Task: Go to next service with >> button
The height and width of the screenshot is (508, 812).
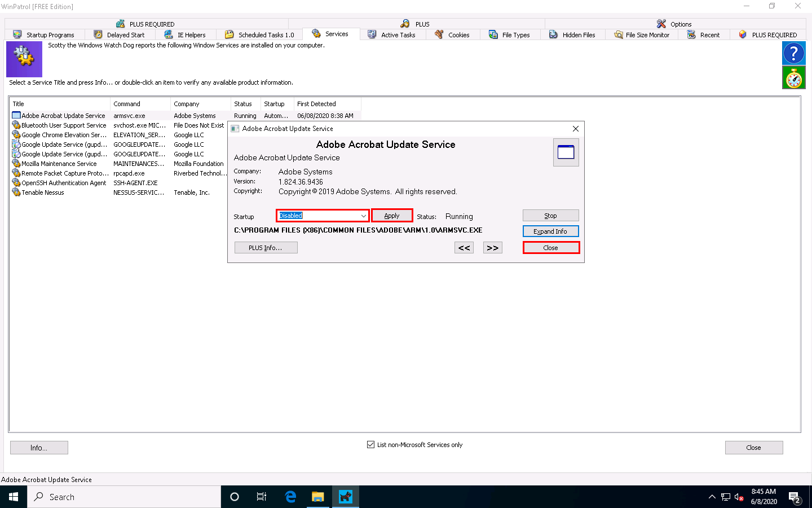Action: point(493,248)
